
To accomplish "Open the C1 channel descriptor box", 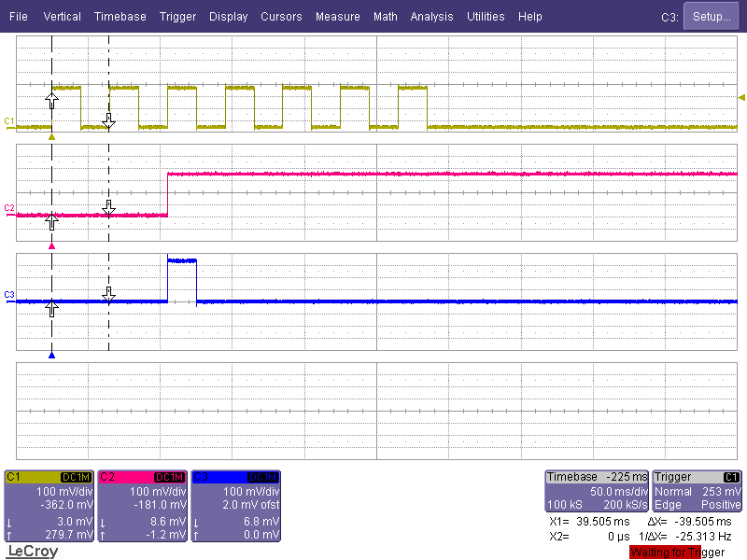I will tap(49, 506).
